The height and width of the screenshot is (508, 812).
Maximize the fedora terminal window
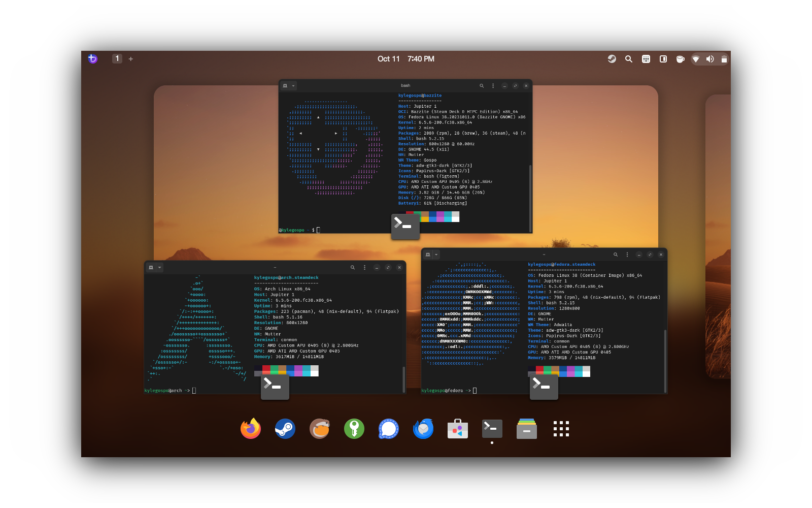tap(650, 255)
